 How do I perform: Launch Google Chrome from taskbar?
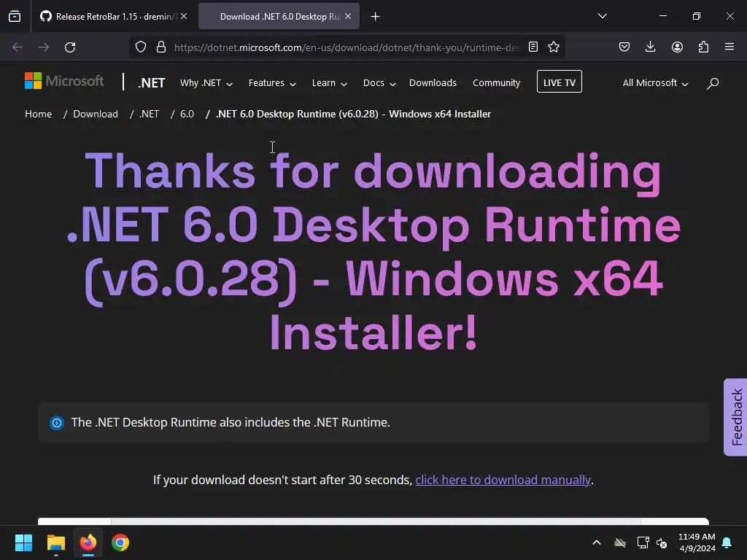120,542
